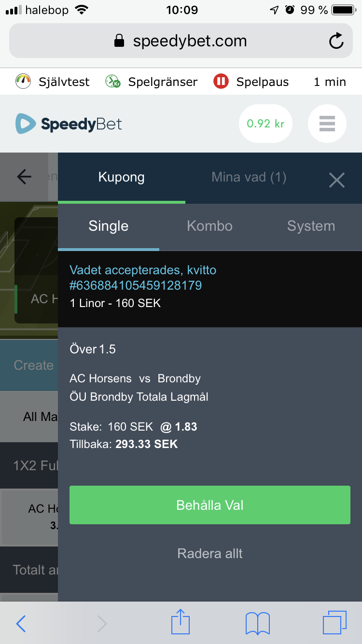Click the SpeedyBet logo
This screenshot has height=644, width=362.
pyautogui.click(x=69, y=124)
